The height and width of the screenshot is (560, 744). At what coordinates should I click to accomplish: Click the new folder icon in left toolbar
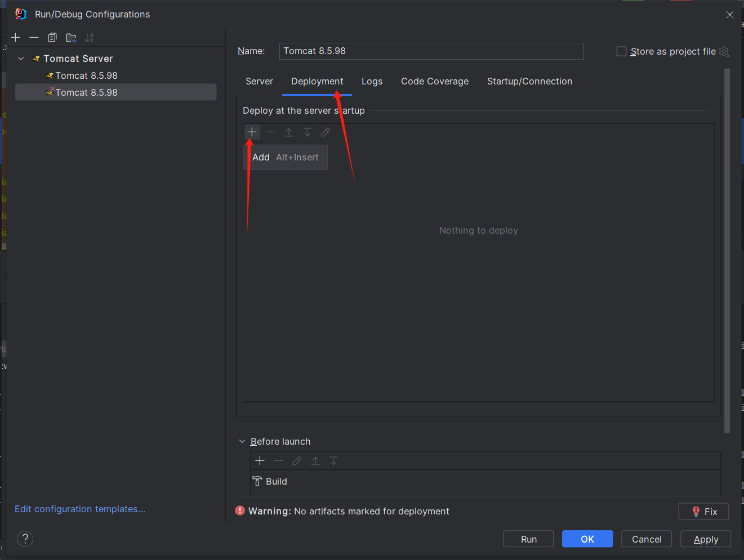[x=71, y=38]
